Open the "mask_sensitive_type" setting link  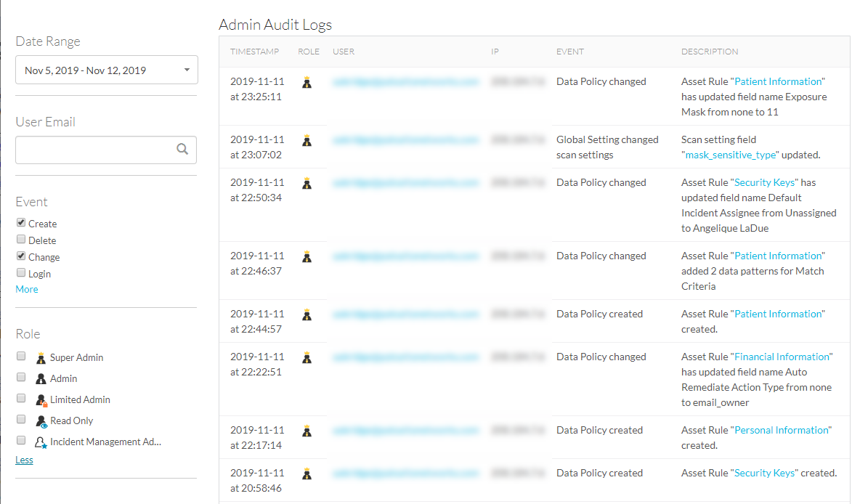coord(731,155)
